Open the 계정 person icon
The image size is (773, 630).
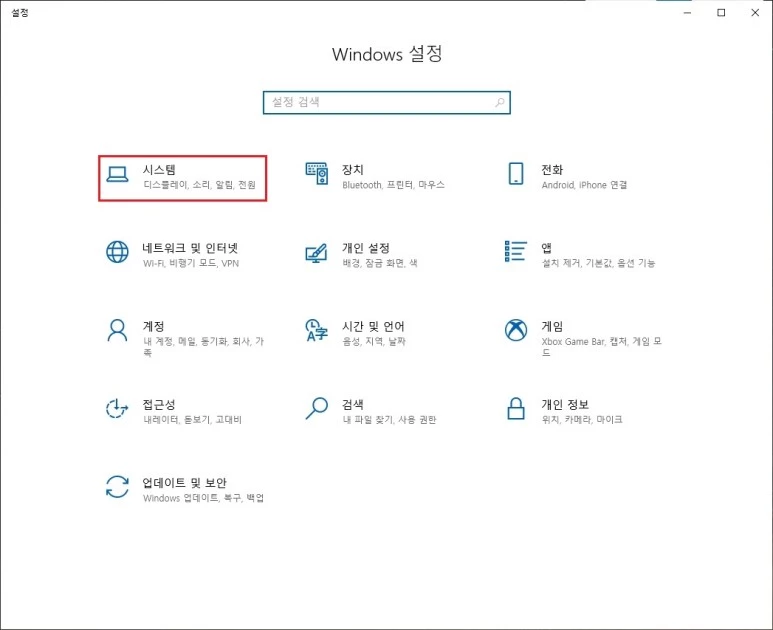[117, 330]
